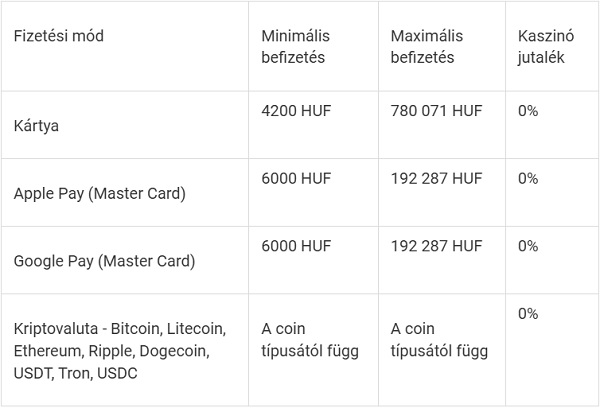Select the Kriptovaluta payment method cell
Image resolution: width=600 pixels, height=408 pixels.
click(121, 350)
